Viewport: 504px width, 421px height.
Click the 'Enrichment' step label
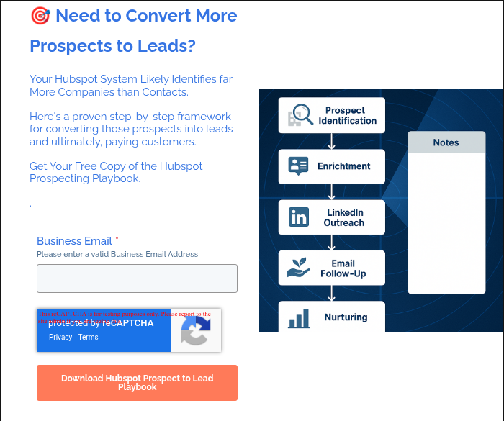pos(344,166)
